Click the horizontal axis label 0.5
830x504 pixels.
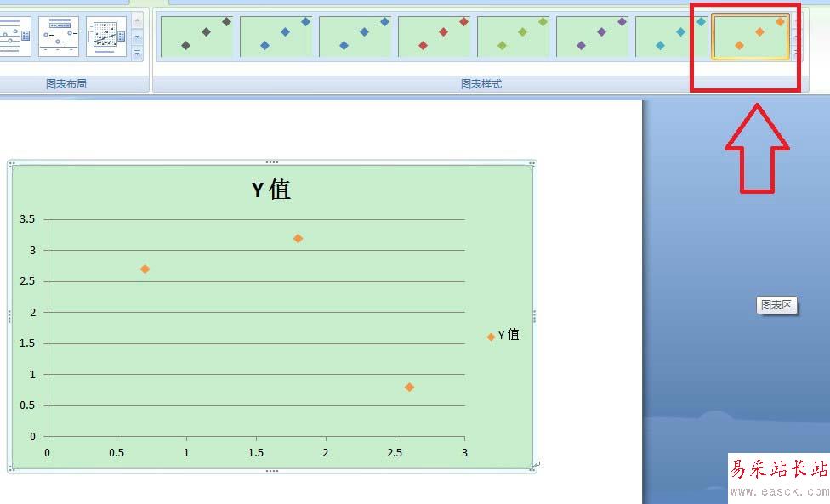point(117,453)
